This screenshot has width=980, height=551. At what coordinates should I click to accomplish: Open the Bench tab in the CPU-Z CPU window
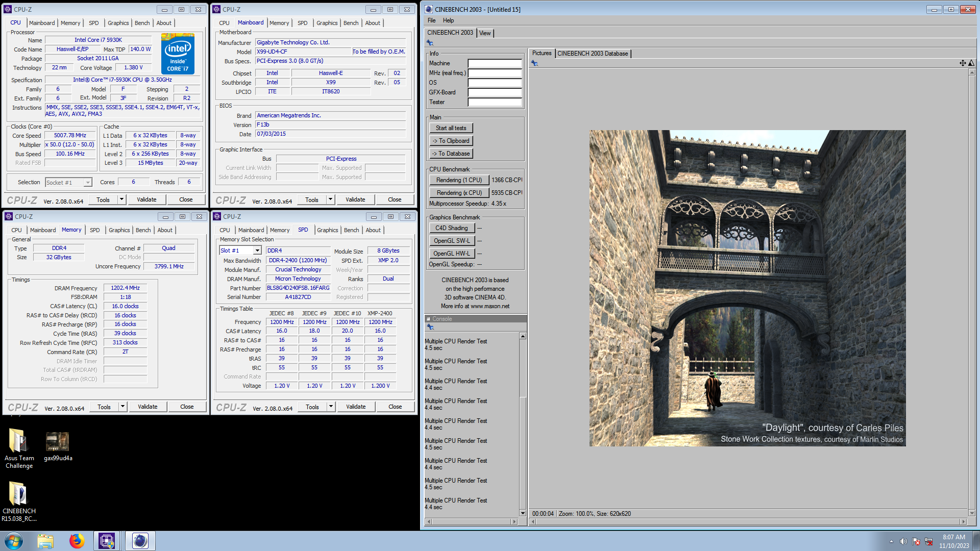(142, 23)
